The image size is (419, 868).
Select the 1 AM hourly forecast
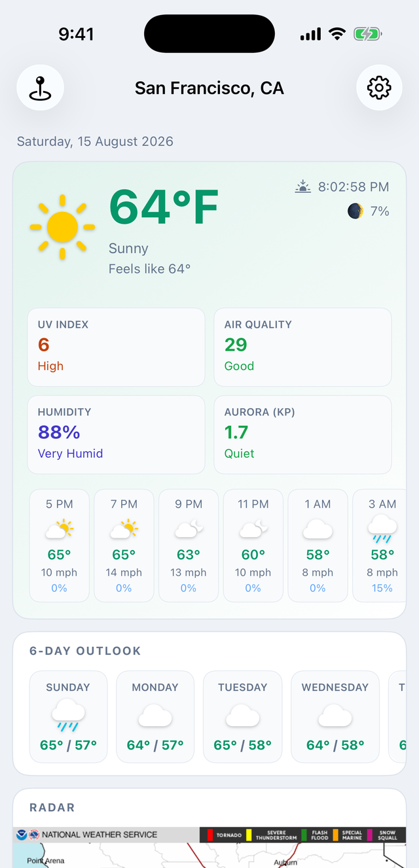318,546
